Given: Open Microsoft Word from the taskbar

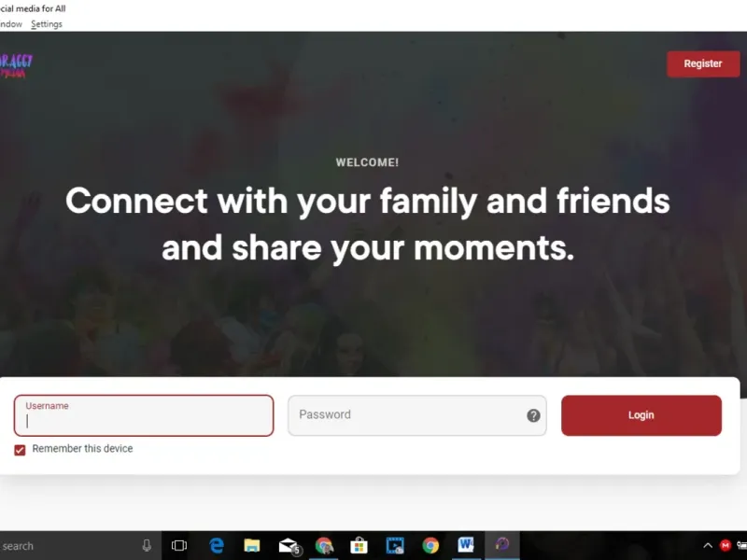Looking at the screenshot, I should click(465, 544).
